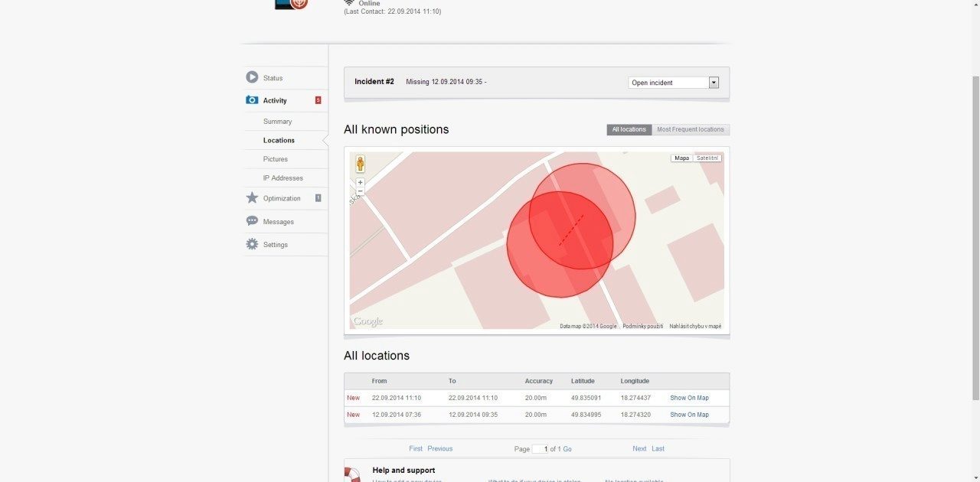Click the Accuracy column header
Image resolution: width=980 pixels, height=482 pixels.
[538, 381]
